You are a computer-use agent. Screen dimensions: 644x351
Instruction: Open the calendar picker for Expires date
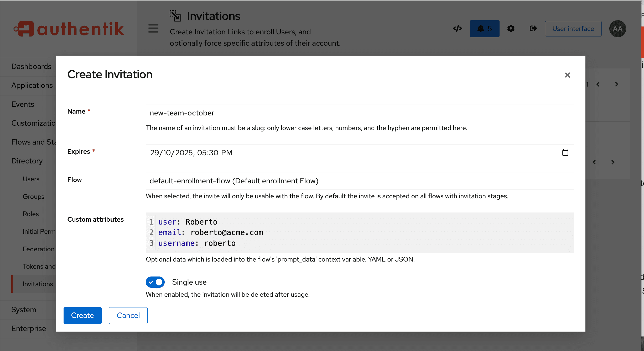565,153
